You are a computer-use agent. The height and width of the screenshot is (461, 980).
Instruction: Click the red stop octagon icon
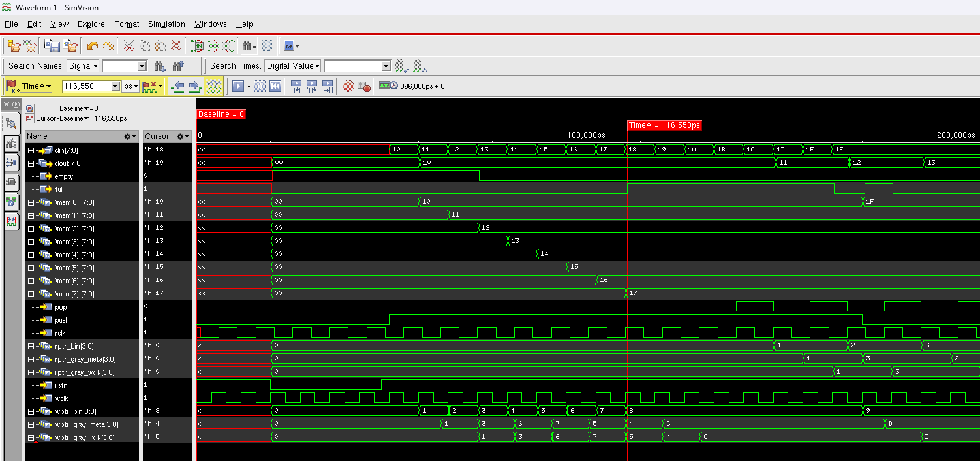(x=348, y=86)
